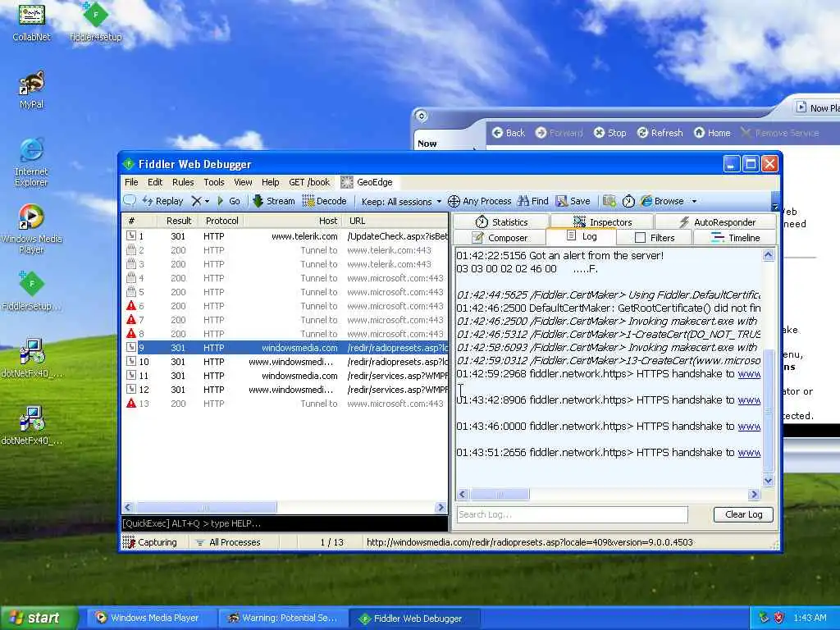Click the session 12 redirect icon
Image resolution: width=840 pixels, height=630 pixels.
pyautogui.click(x=130, y=390)
